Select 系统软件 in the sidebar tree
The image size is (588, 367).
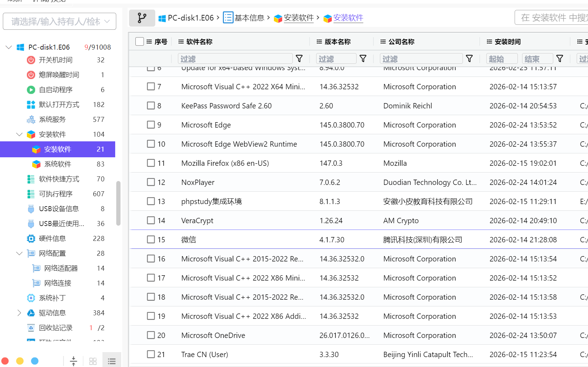pos(58,164)
